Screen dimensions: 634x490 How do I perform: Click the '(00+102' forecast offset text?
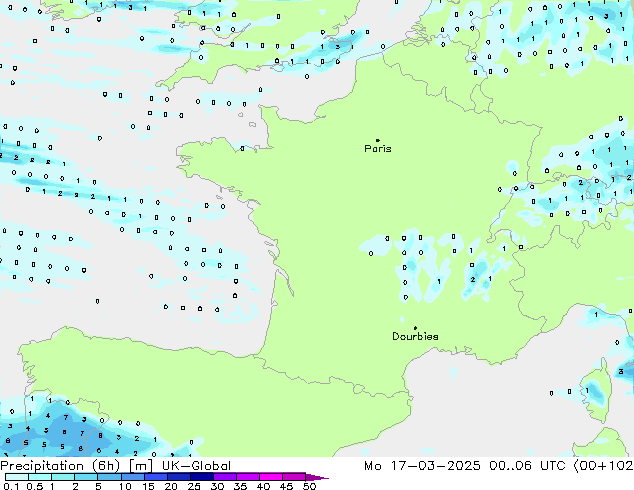[x=604, y=466]
